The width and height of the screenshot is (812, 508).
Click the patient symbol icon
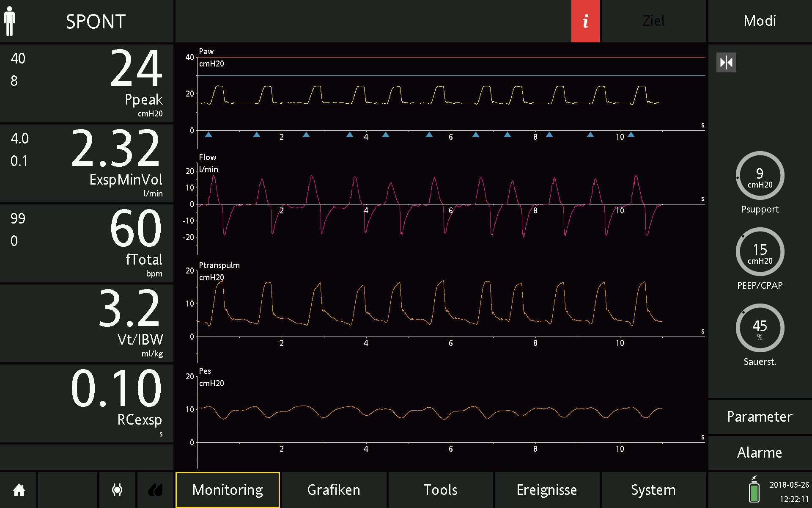[x=9, y=20]
